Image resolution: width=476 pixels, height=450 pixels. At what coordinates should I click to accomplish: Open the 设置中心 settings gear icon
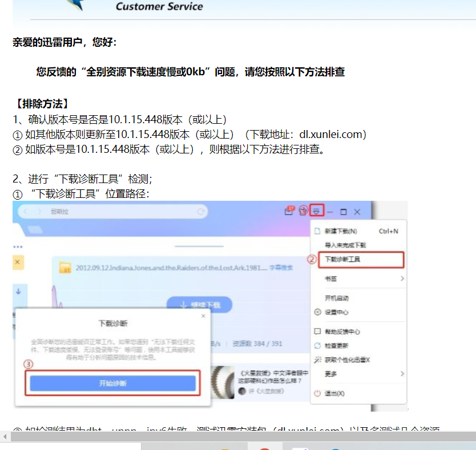tap(317, 311)
